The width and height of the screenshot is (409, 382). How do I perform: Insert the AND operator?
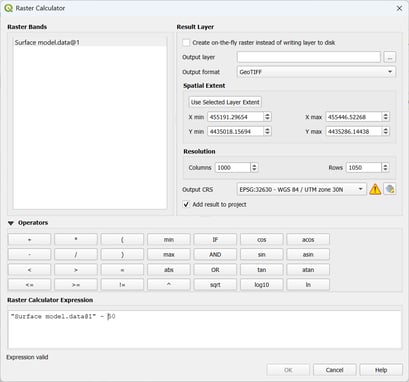(215, 254)
